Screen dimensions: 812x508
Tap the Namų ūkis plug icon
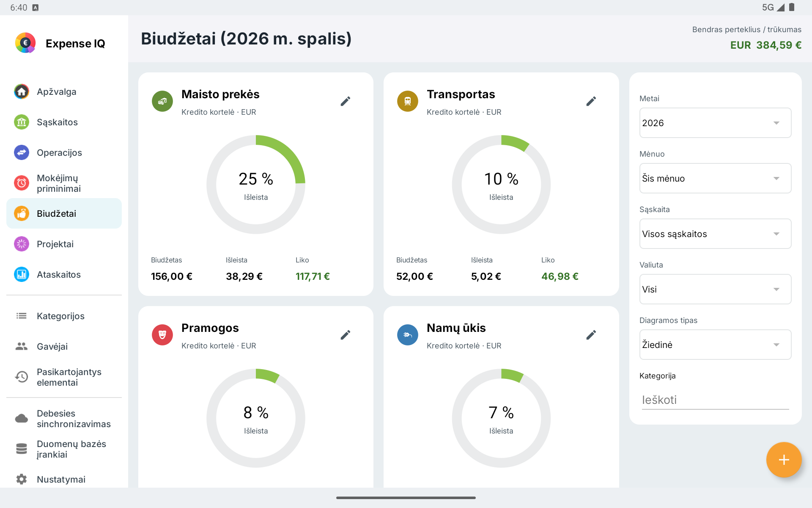click(x=408, y=335)
